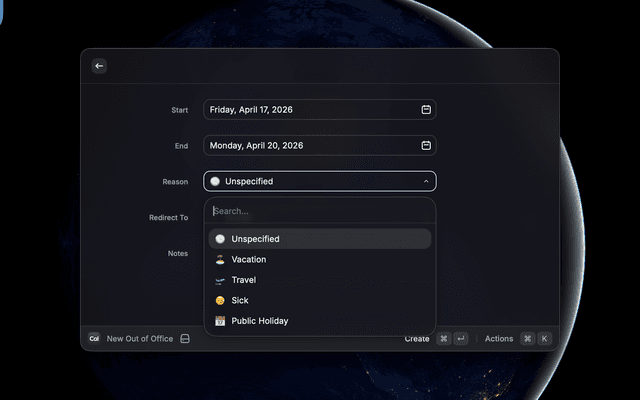Click the back arrow button

[x=98, y=66]
